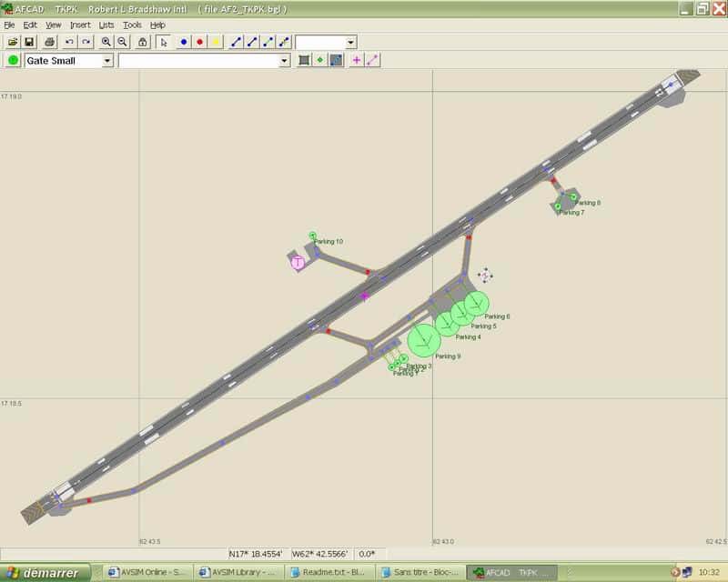
Task: Select the yellow dot node swatch
Action: point(217,42)
